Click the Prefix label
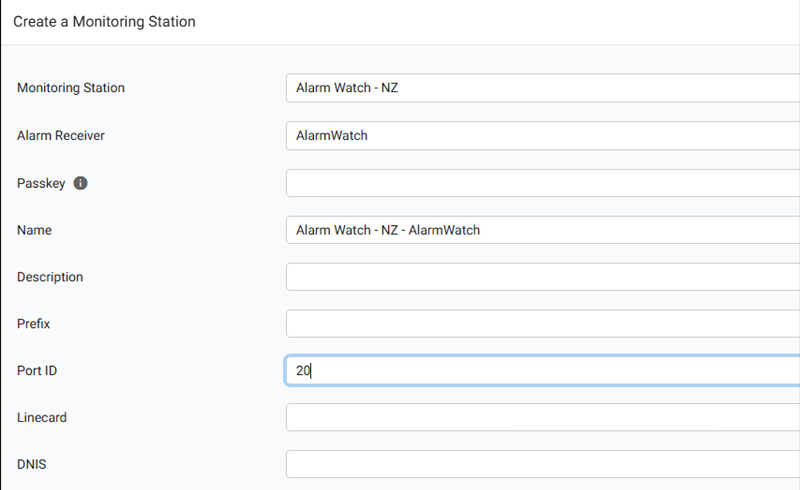Image resolution: width=800 pixels, height=490 pixels. point(34,324)
